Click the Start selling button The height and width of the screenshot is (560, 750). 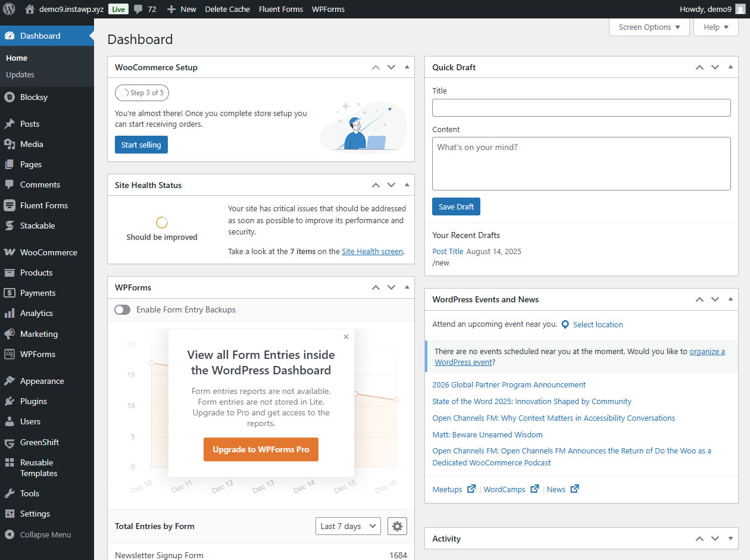(141, 145)
